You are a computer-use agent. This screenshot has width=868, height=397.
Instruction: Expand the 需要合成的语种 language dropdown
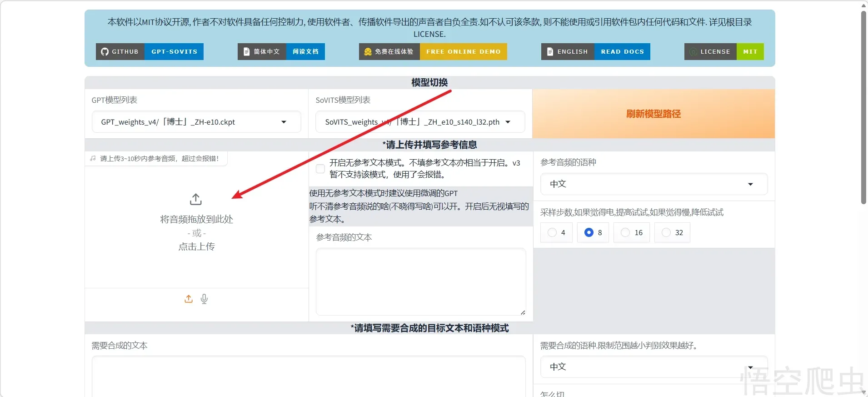pos(654,367)
